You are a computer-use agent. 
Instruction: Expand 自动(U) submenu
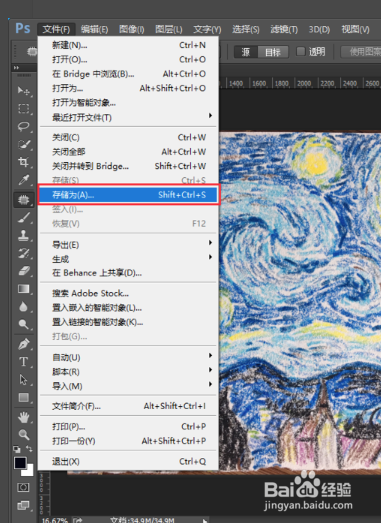coord(128,357)
